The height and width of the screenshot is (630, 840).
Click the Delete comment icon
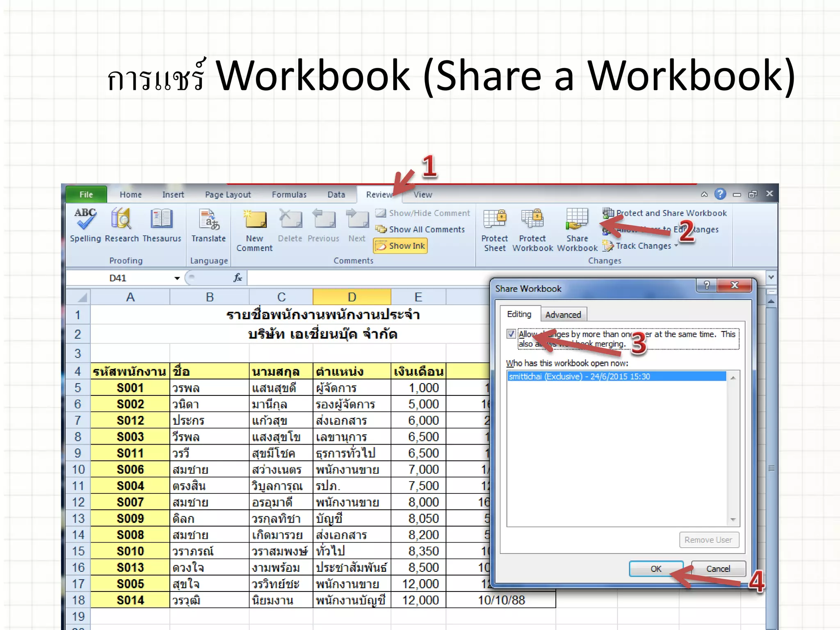[x=290, y=225]
